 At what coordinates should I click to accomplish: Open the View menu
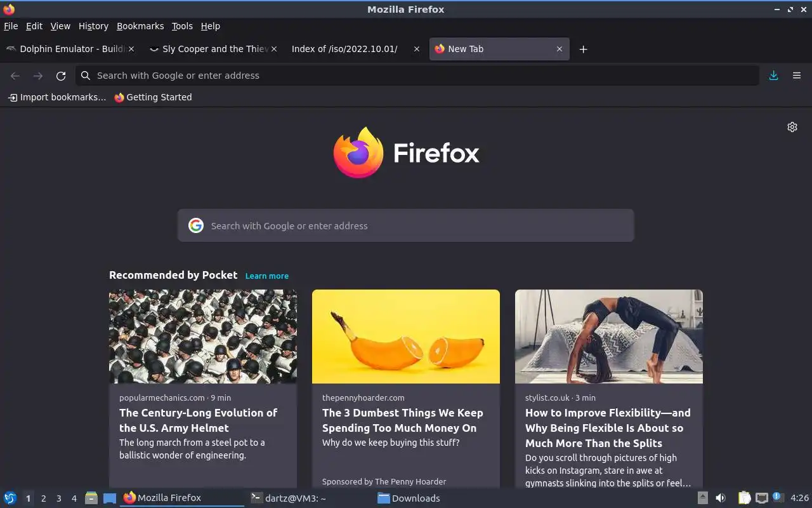[x=60, y=26]
